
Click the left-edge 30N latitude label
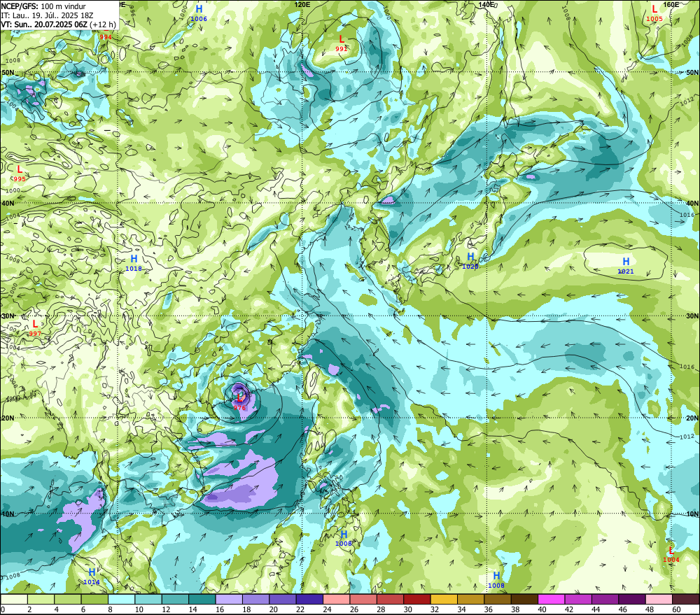[x=8, y=316]
